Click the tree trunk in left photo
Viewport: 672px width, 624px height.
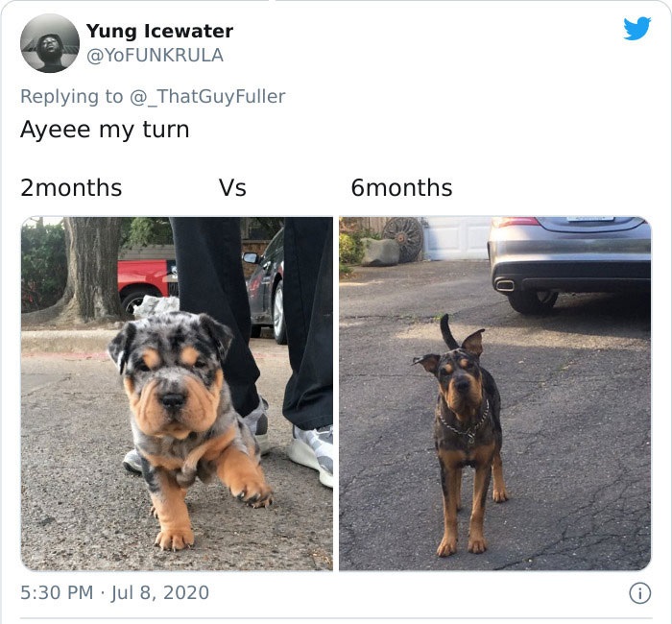point(92,269)
